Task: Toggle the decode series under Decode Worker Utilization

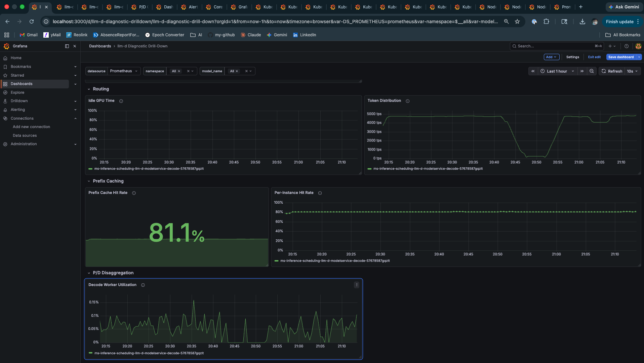Action: coord(149,353)
